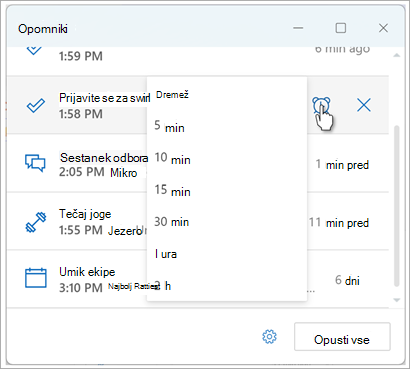Screen dimensions: 410x369
Task: Click the 2:05 PM time text
Action: 82,172
